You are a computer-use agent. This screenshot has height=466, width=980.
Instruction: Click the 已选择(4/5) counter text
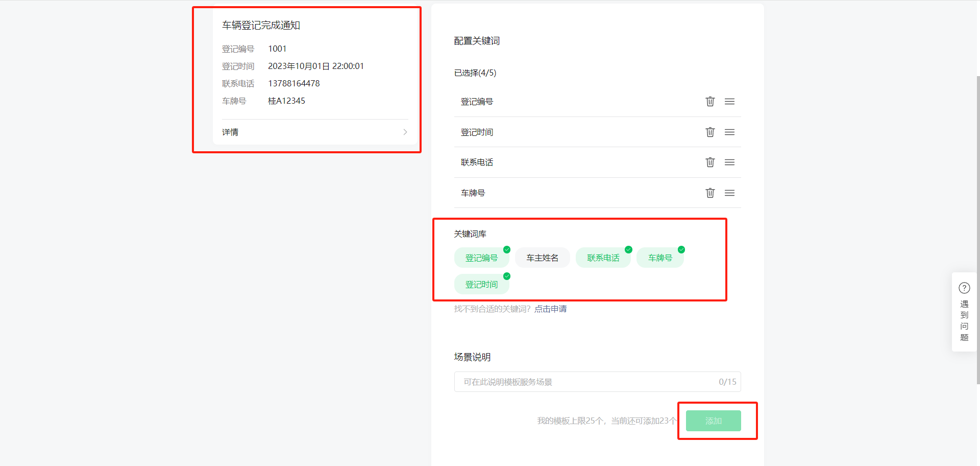tap(475, 73)
